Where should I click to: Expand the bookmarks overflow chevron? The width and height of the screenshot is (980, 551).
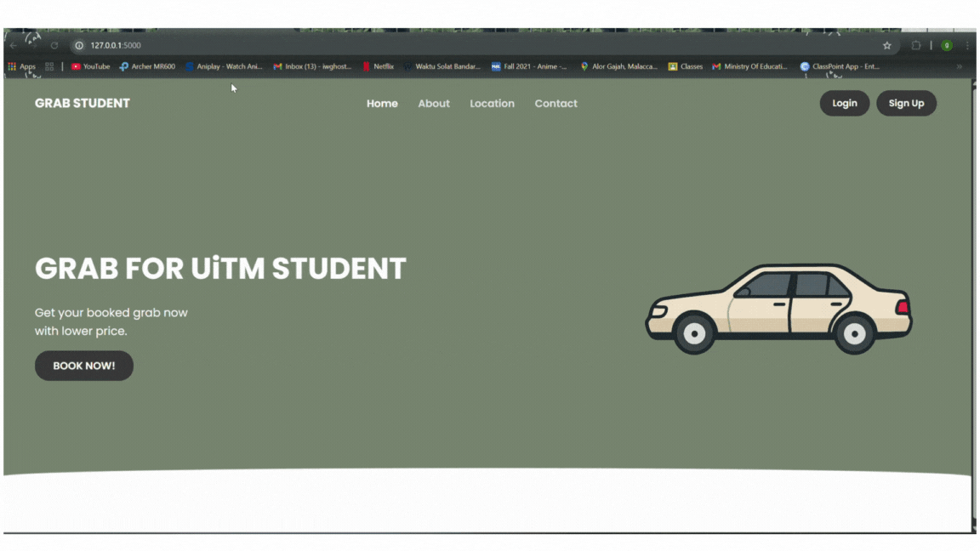959,66
